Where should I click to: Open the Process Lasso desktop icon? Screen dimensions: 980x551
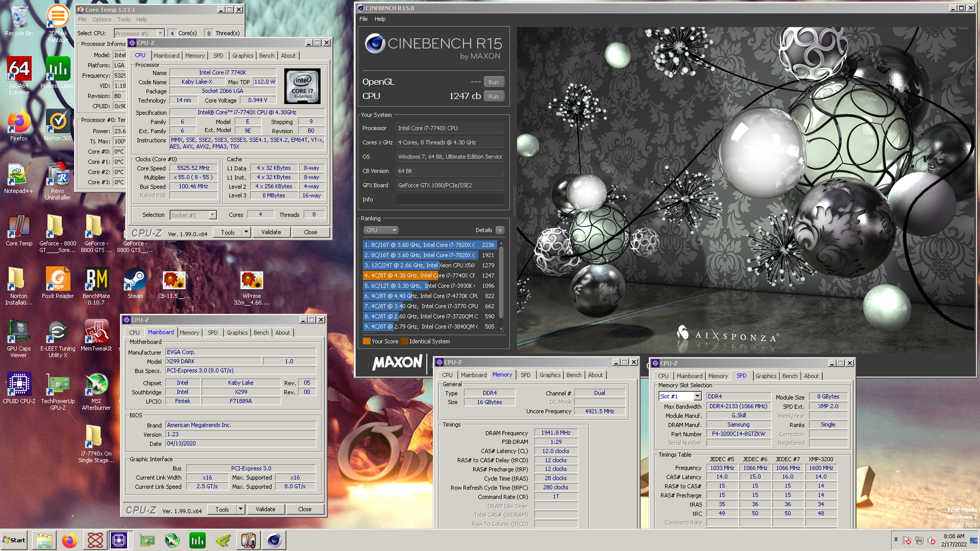click(58, 72)
